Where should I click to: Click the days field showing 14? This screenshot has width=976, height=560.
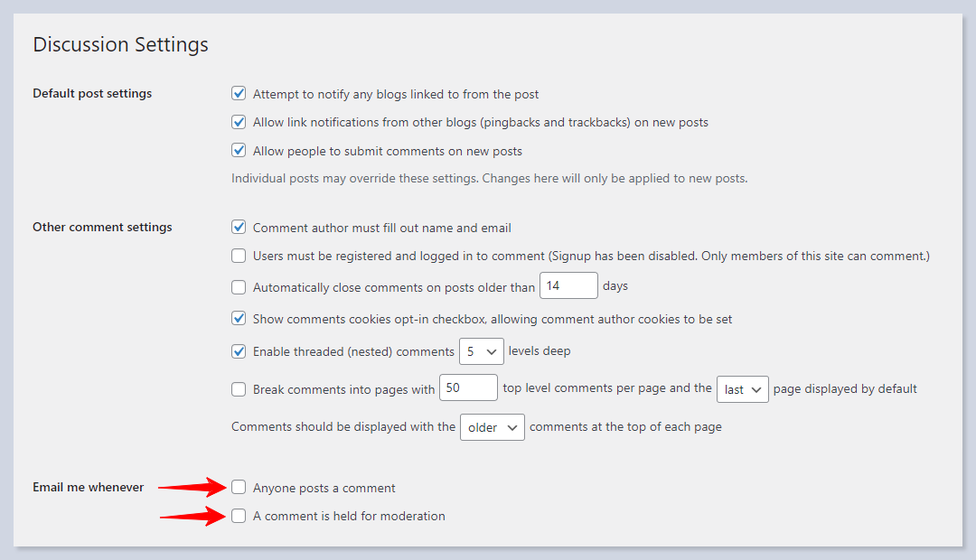coord(568,285)
